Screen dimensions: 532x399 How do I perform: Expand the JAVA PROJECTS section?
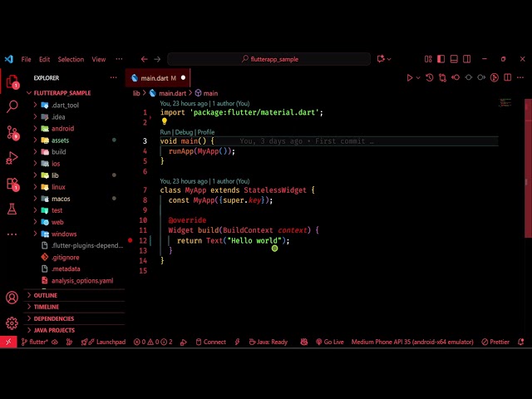point(76,330)
